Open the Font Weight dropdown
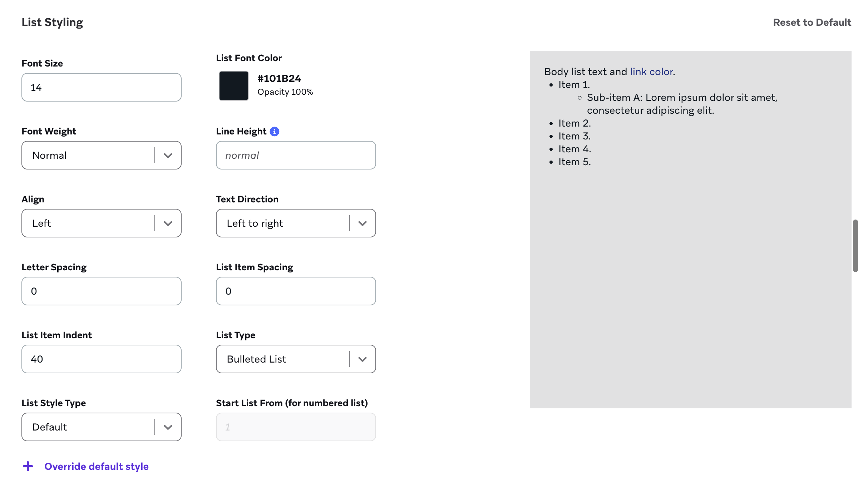 coord(102,155)
